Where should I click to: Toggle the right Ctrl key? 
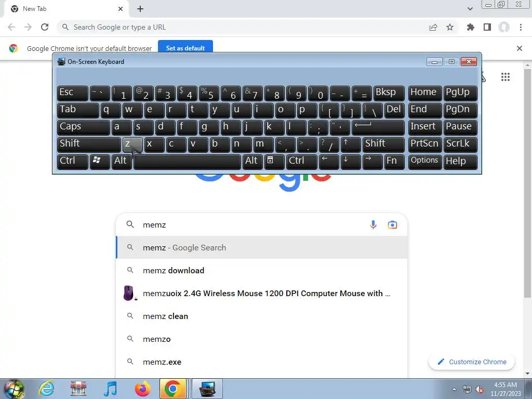(302, 161)
